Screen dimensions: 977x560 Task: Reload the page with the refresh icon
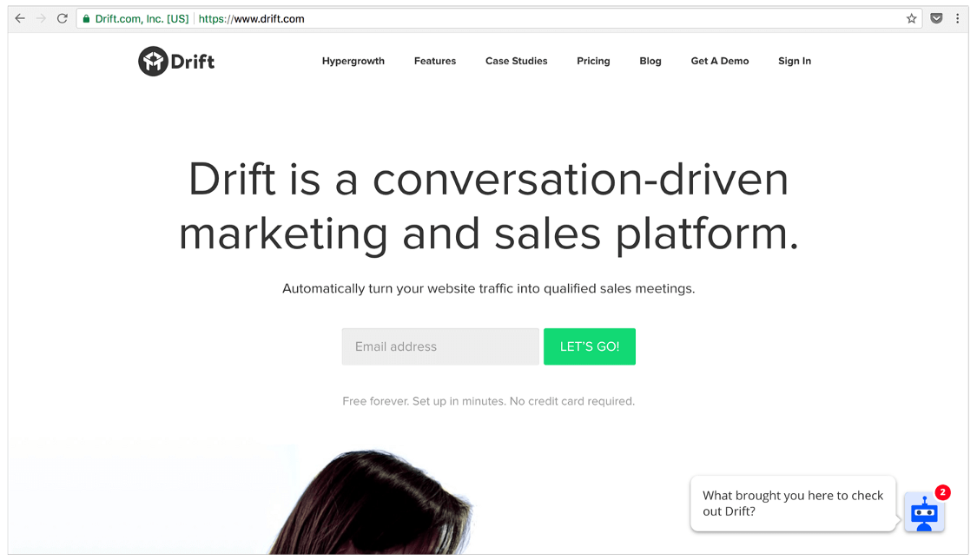63,19
